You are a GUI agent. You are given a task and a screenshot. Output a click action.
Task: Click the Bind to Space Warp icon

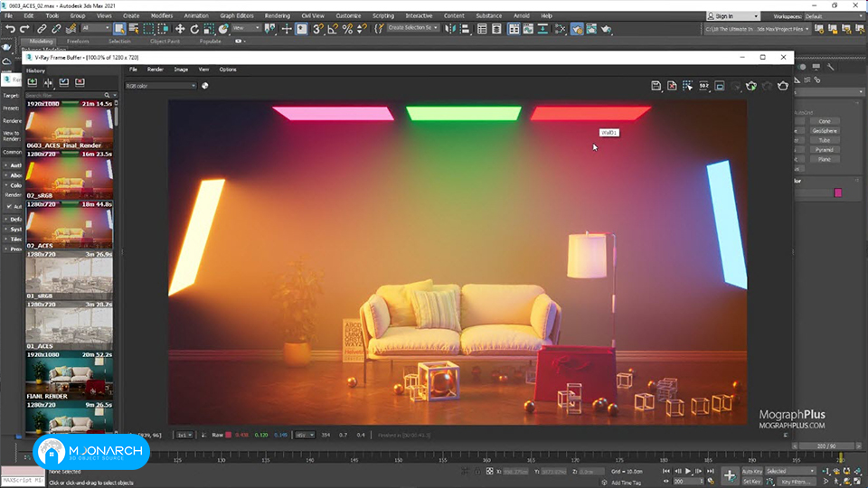coord(71,29)
